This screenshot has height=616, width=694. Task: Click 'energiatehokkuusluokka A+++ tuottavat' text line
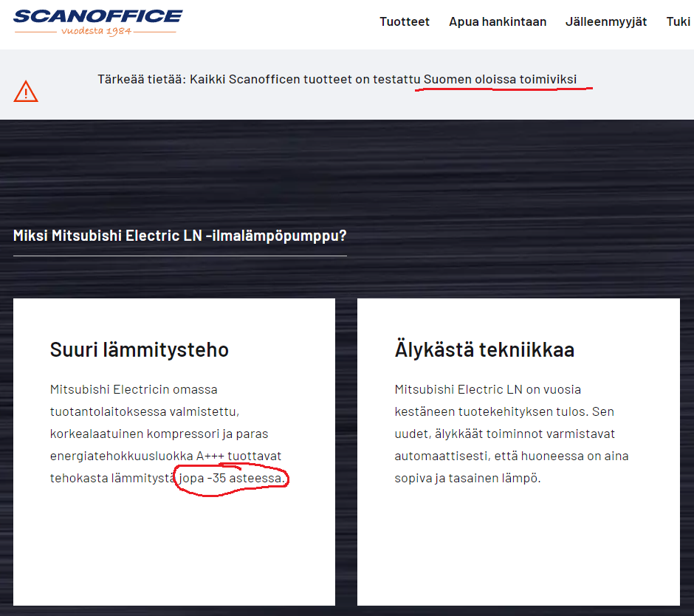coord(165,456)
